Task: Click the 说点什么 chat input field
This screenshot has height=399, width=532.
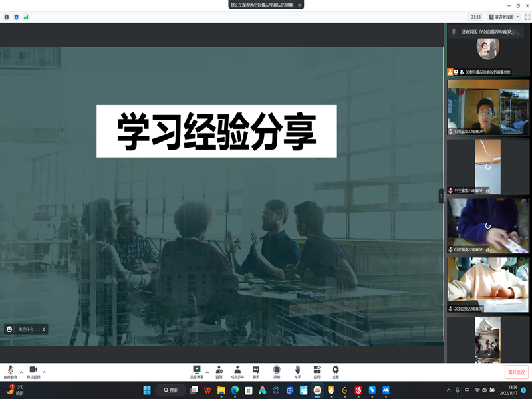Action: coord(27,329)
